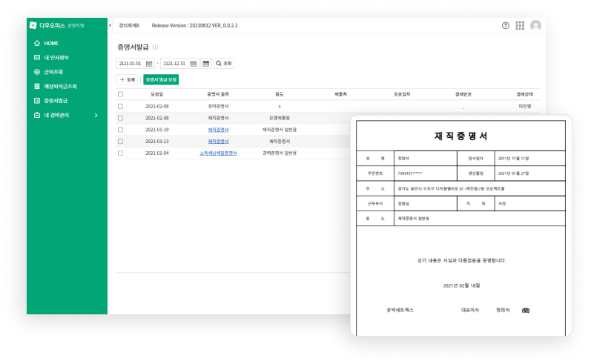Image resolution: width=591 pixels, height=364 pixels.
Task: Check the 2021-01-04 row checkbox
Action: [x=120, y=153]
